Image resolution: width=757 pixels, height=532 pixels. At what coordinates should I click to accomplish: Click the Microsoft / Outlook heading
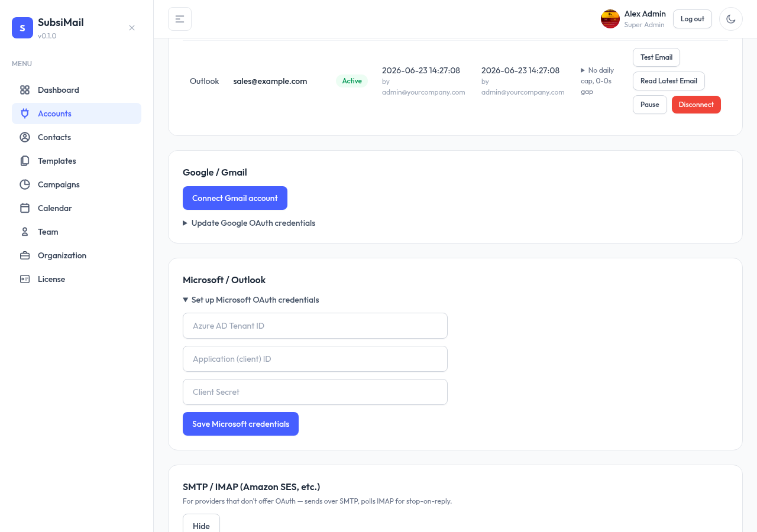(224, 280)
